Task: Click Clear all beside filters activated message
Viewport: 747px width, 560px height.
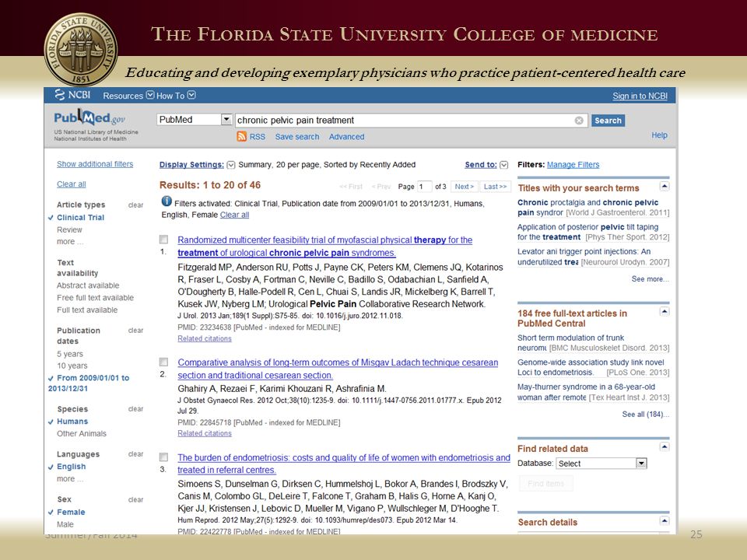Action: [x=234, y=215]
